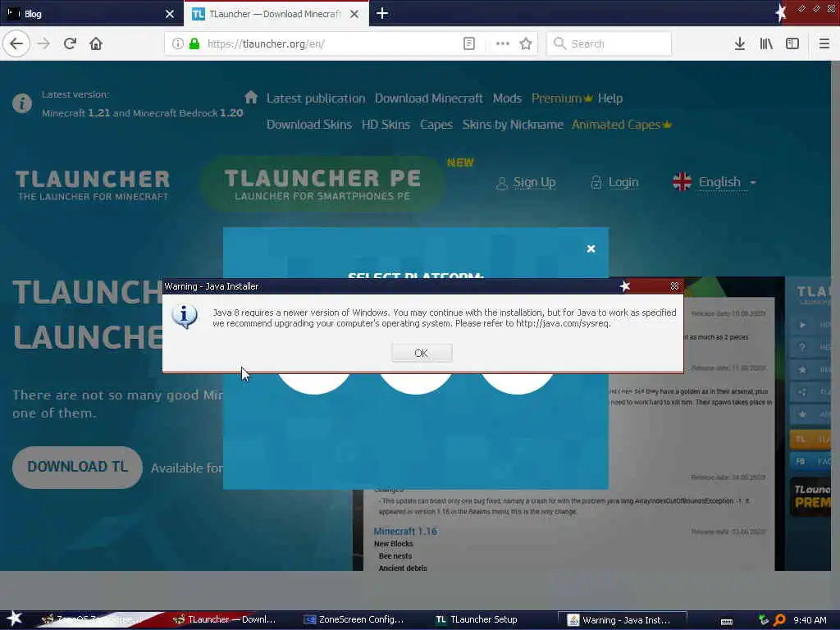
Task: Click the browser forward arrow
Action: [x=44, y=43]
